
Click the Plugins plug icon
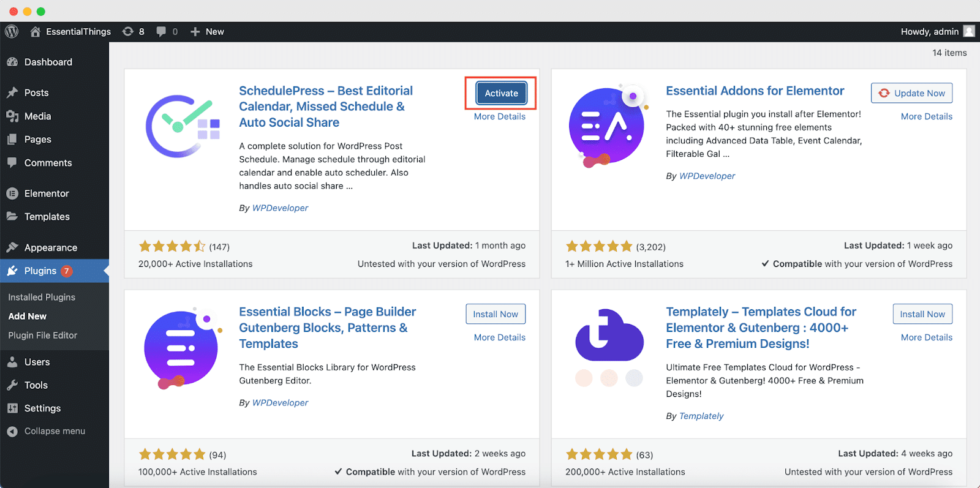(12, 271)
